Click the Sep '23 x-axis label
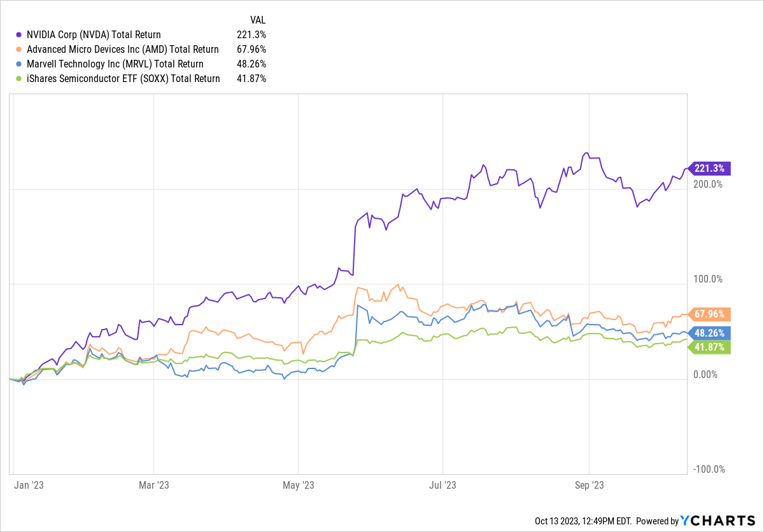Viewport: 764px width, 532px height. click(x=590, y=485)
